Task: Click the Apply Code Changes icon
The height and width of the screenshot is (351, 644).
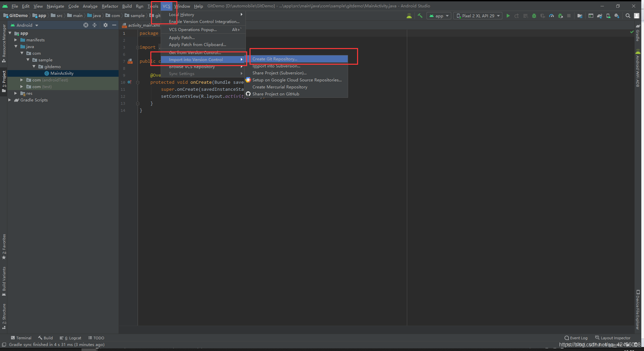Action: [x=525, y=16]
